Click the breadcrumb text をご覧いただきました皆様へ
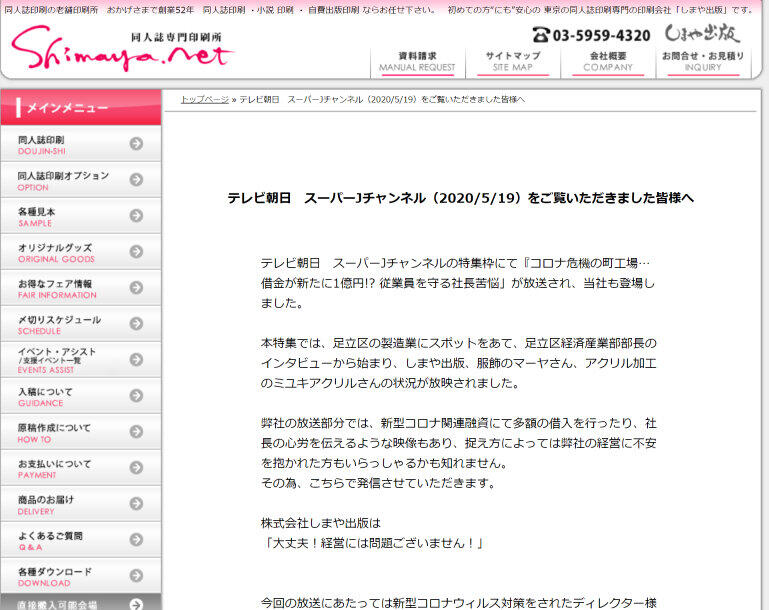Image resolution: width=769 pixels, height=610 pixels. [473, 100]
